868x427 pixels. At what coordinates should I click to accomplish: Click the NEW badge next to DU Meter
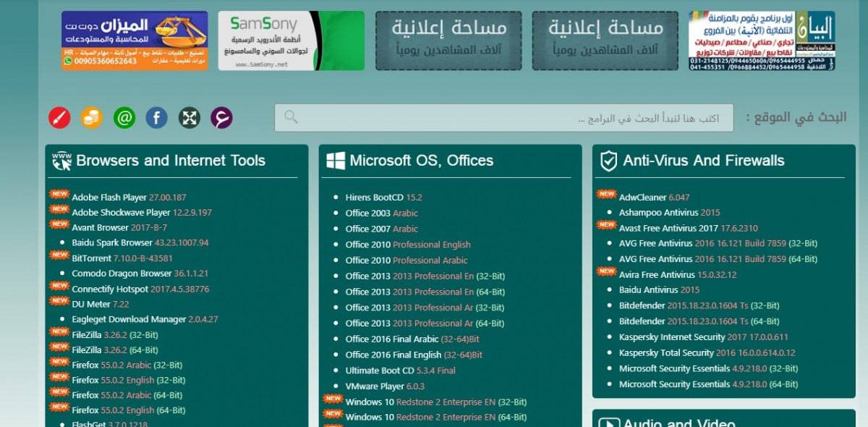[59, 302]
